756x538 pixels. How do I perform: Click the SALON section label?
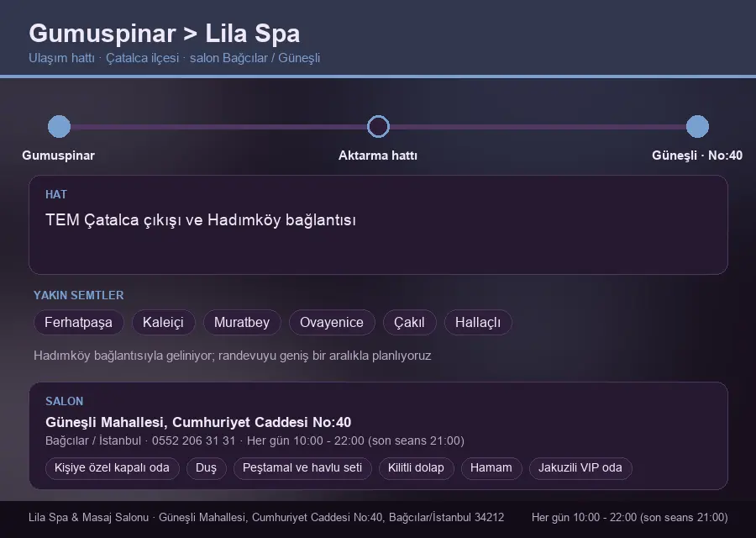(x=65, y=402)
